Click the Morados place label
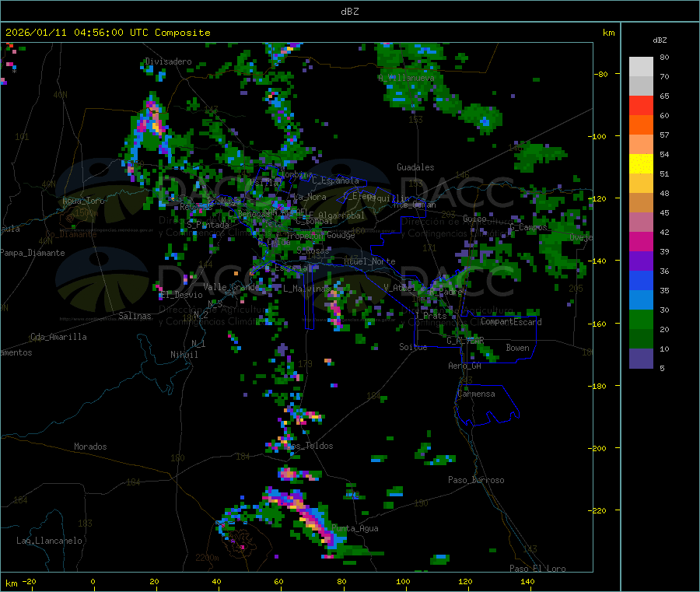The width and height of the screenshot is (700, 592). pos(90,447)
